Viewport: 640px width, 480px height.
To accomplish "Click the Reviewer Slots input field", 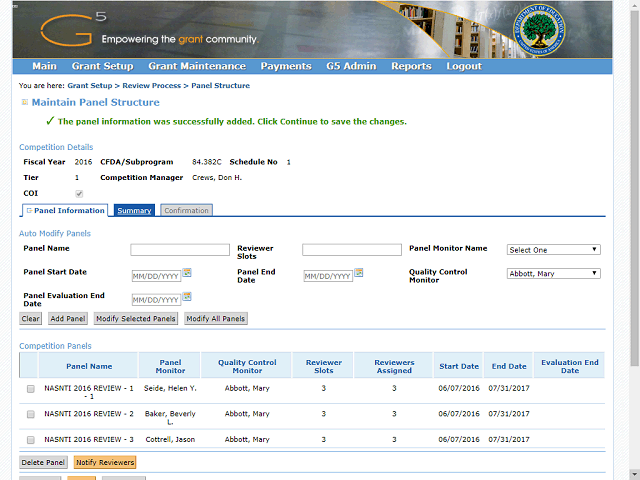I will tap(351, 250).
